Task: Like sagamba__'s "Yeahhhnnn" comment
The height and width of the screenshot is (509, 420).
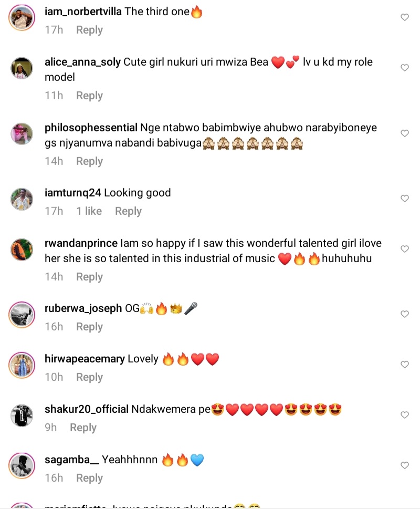Action: pos(404,465)
